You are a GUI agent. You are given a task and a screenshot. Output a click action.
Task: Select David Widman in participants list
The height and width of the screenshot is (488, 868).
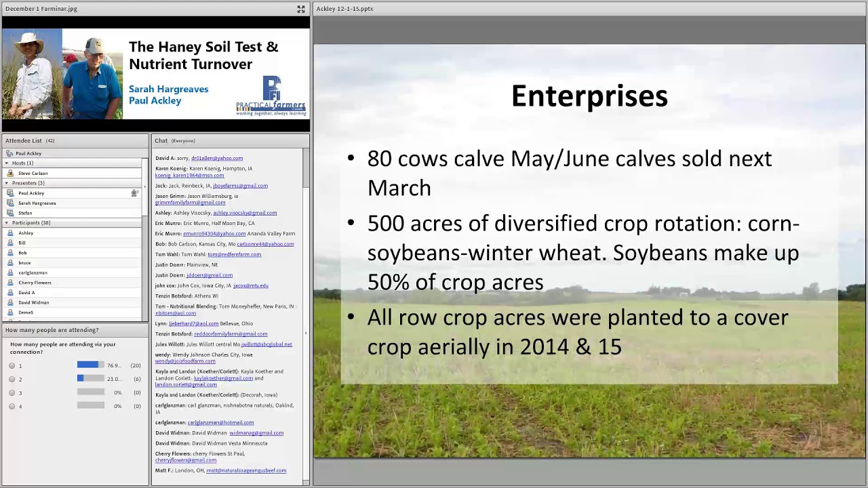pyautogui.click(x=73, y=302)
